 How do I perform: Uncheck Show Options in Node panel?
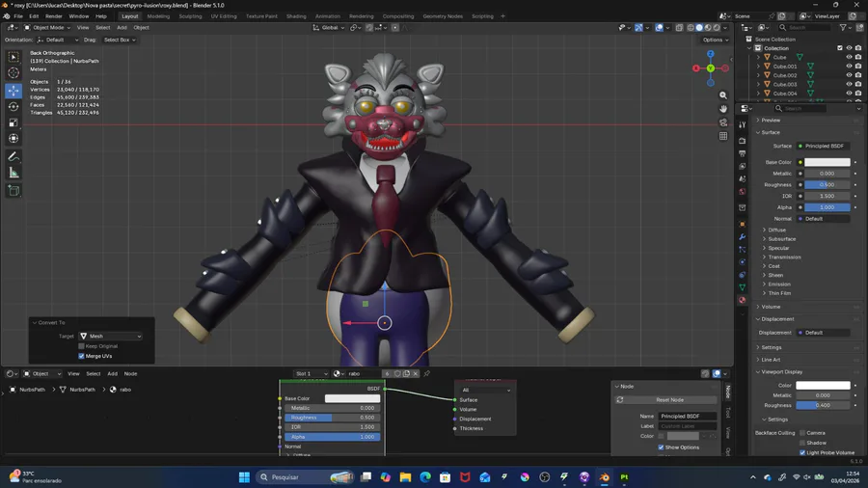[661, 447]
